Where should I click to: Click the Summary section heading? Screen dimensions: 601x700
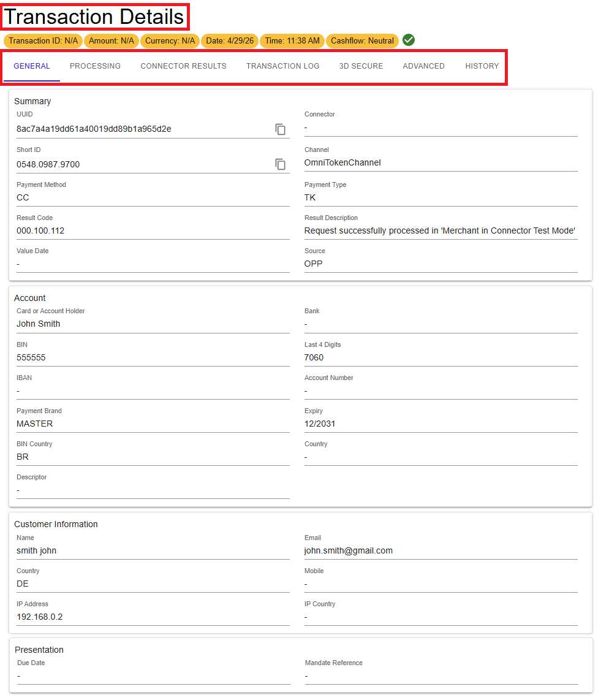(32, 101)
